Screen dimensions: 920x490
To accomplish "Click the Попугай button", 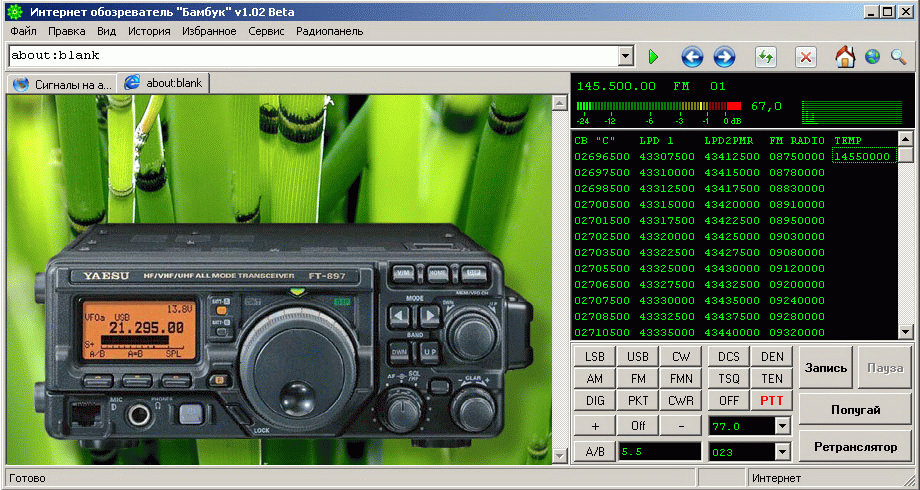I will 855,410.
